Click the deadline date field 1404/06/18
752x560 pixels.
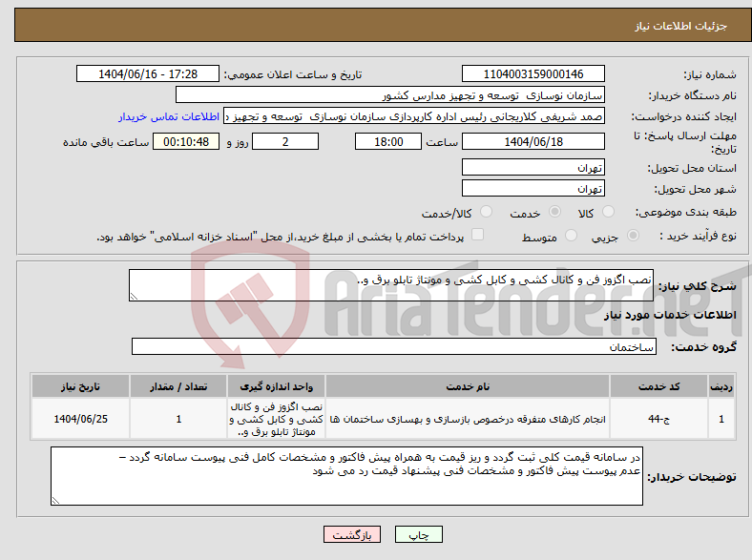(x=533, y=141)
